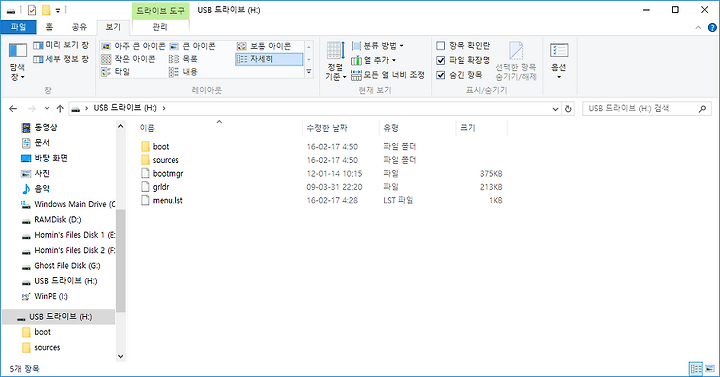Screen dimensions: 720x377
Task: Open 정렬 기준 sort by menu
Action: (335, 62)
